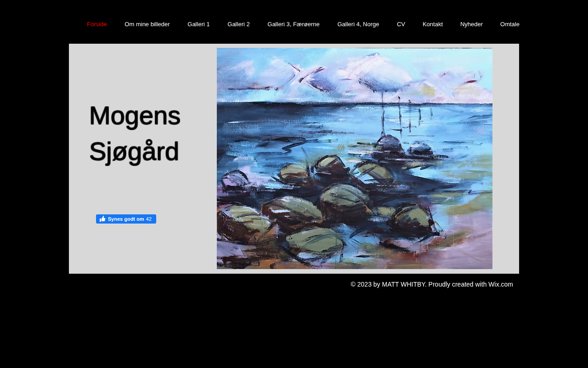Go to Om mine billeder page

(x=147, y=24)
